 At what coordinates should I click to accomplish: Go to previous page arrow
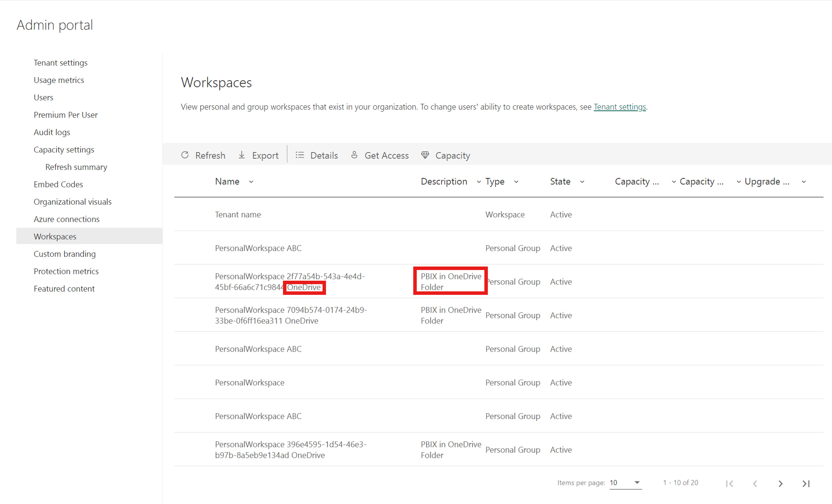click(755, 483)
